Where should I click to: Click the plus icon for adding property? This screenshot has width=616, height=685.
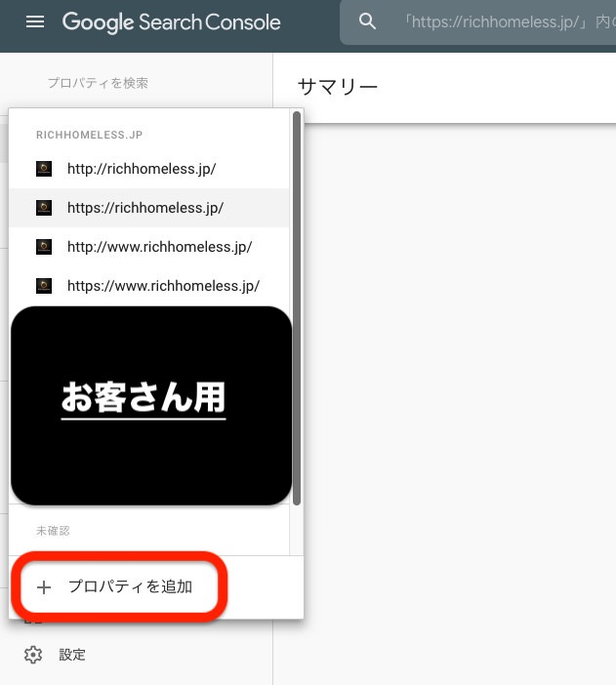click(43, 587)
